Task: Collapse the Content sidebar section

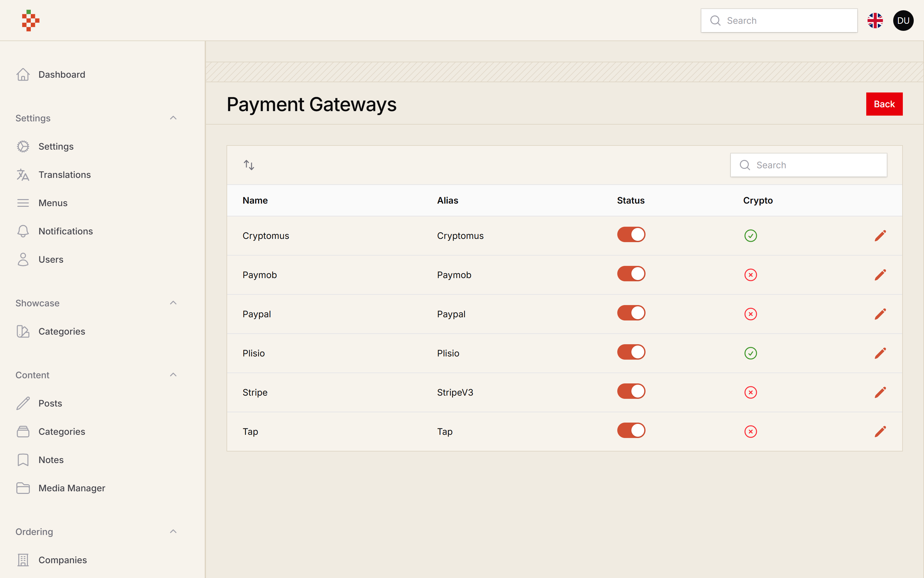Action: point(173,375)
